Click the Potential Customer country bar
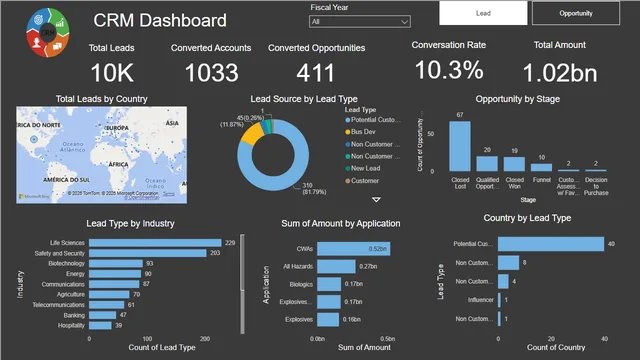 coord(551,244)
